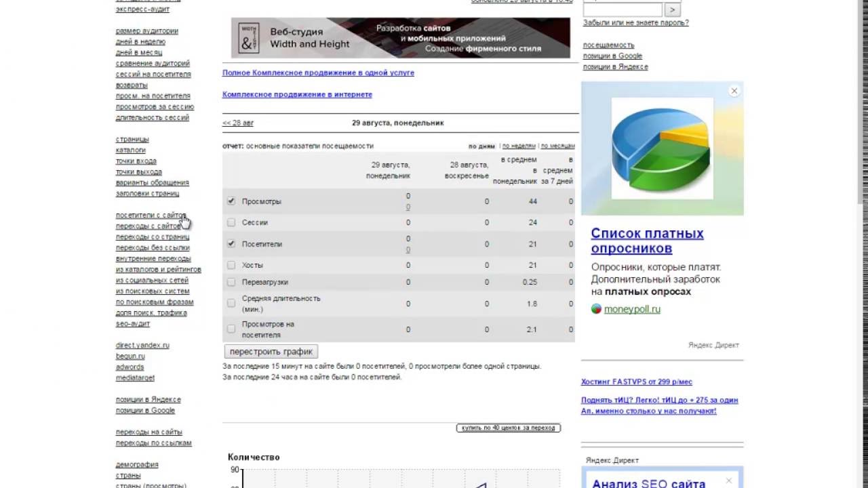Open Хостинг FASTVPS от 299 р/мес
Image resolution: width=868 pixels, height=488 pixels.
[637, 382]
